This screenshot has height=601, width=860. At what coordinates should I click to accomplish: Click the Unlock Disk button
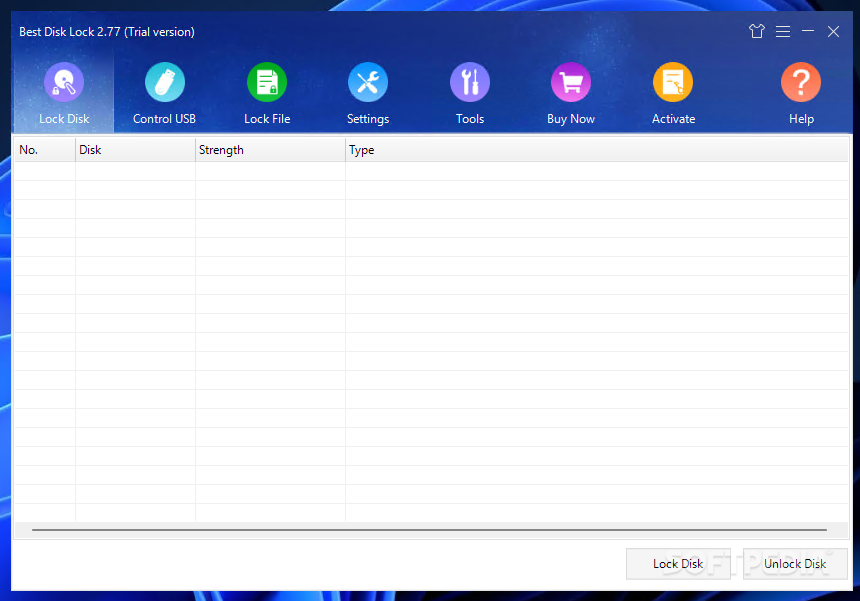(x=795, y=564)
